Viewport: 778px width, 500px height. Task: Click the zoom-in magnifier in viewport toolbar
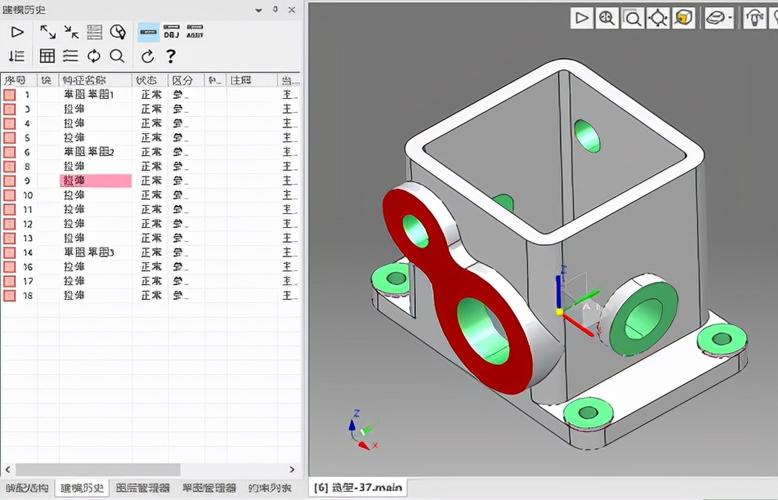[607, 18]
